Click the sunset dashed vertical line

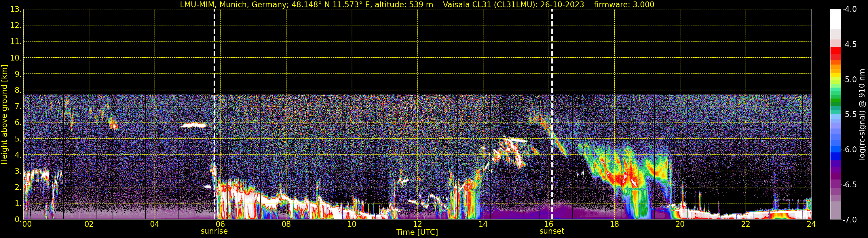pyautogui.click(x=552, y=114)
